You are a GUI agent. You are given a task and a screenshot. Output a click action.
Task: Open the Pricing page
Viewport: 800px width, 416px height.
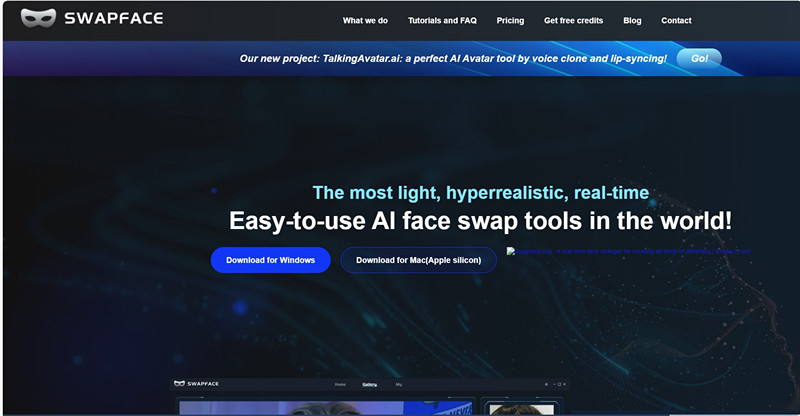[x=510, y=20]
